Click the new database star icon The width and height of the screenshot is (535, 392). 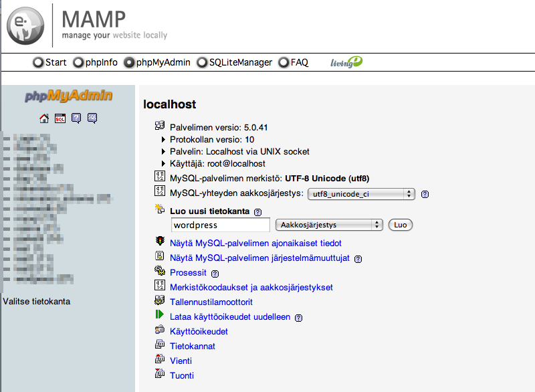(x=160, y=209)
